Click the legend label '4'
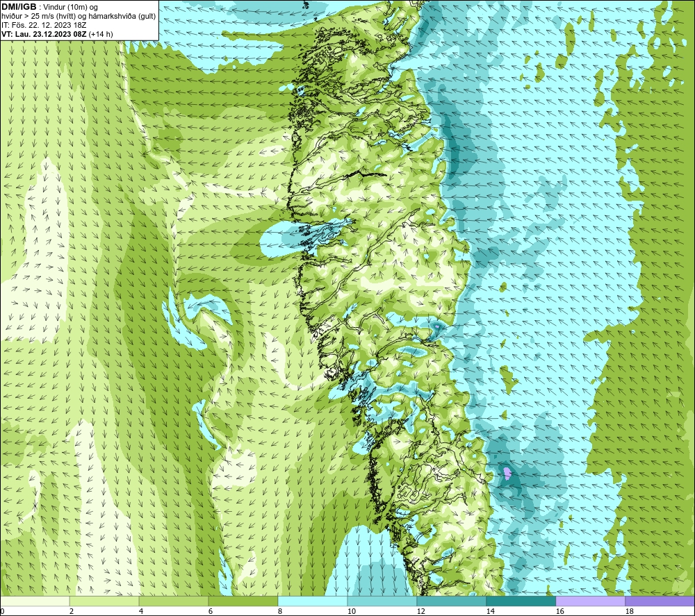This screenshot has width=695, height=616. coord(140,612)
